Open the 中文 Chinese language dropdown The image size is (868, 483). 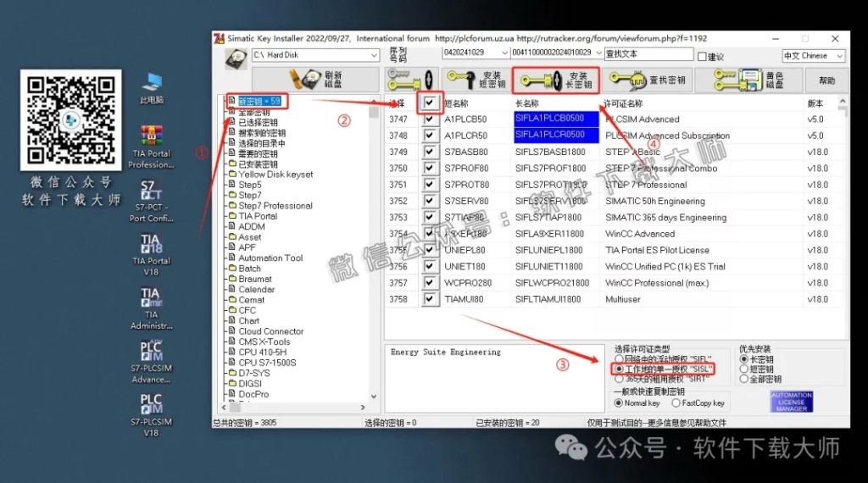pyautogui.click(x=840, y=56)
